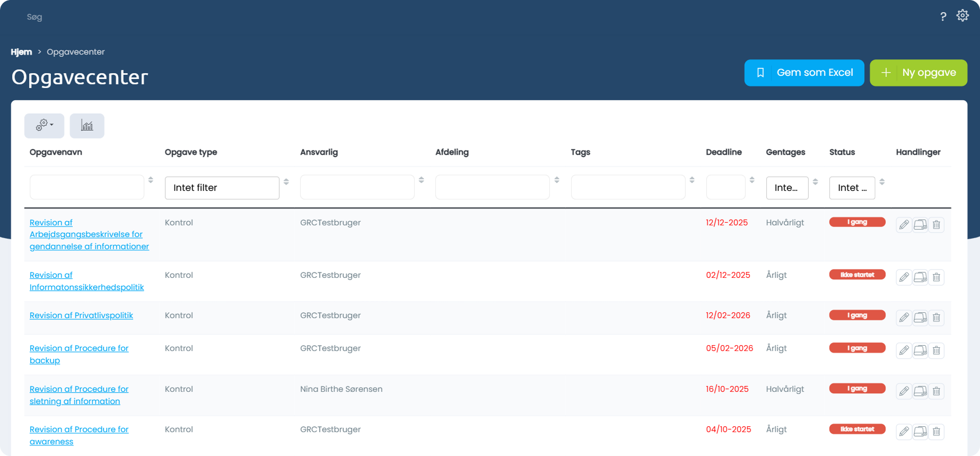
Task: Open the Opgave type 'Intet filter' dropdown
Action: point(222,188)
